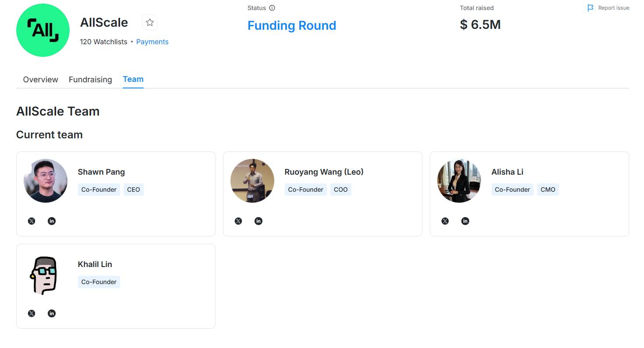Click the Status info icon
Screen dimensions: 644x348
272,8
